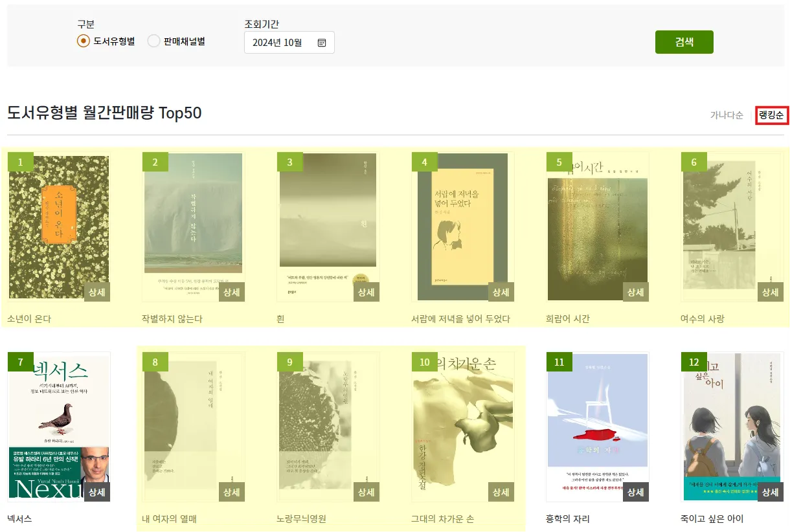The image size is (790, 532).
Task: Click the 내 여자의 열매 book cover
Action: click(x=194, y=427)
